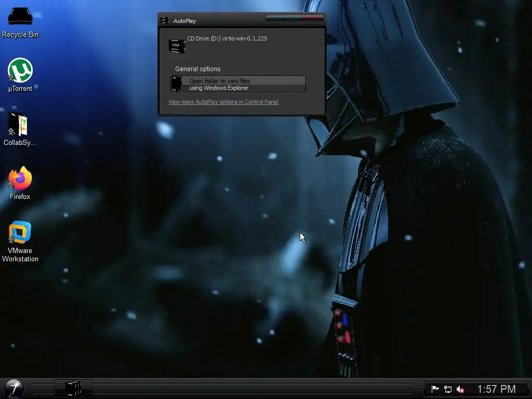532x399 pixels.
Task: Click the muted volume tray icon
Action: tap(460, 389)
